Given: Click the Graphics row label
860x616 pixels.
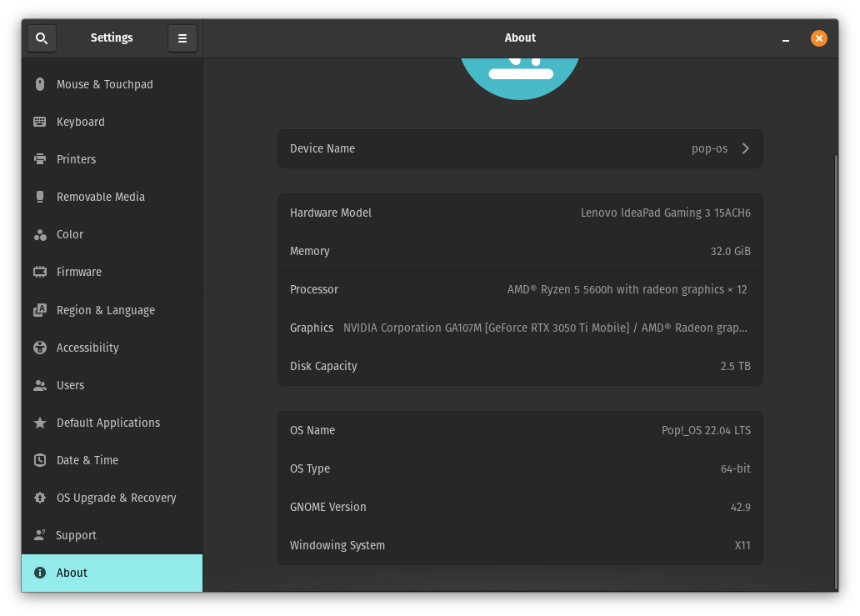Looking at the screenshot, I should 312,328.
